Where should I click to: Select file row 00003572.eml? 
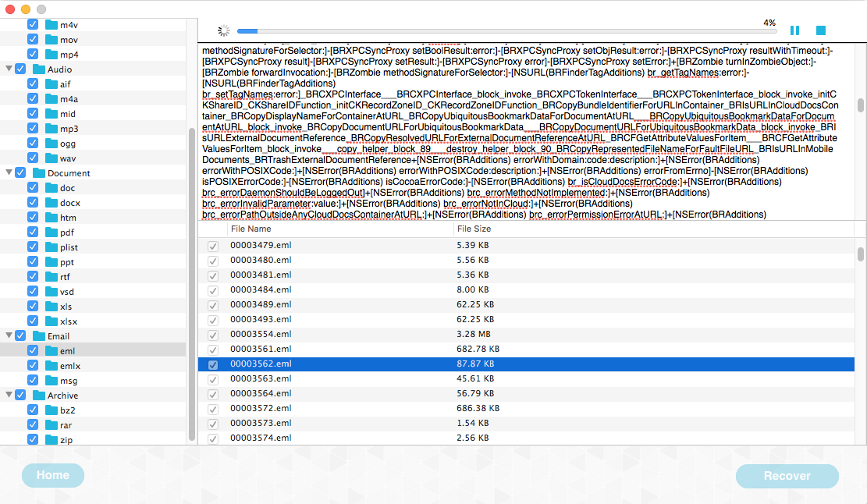pos(527,408)
